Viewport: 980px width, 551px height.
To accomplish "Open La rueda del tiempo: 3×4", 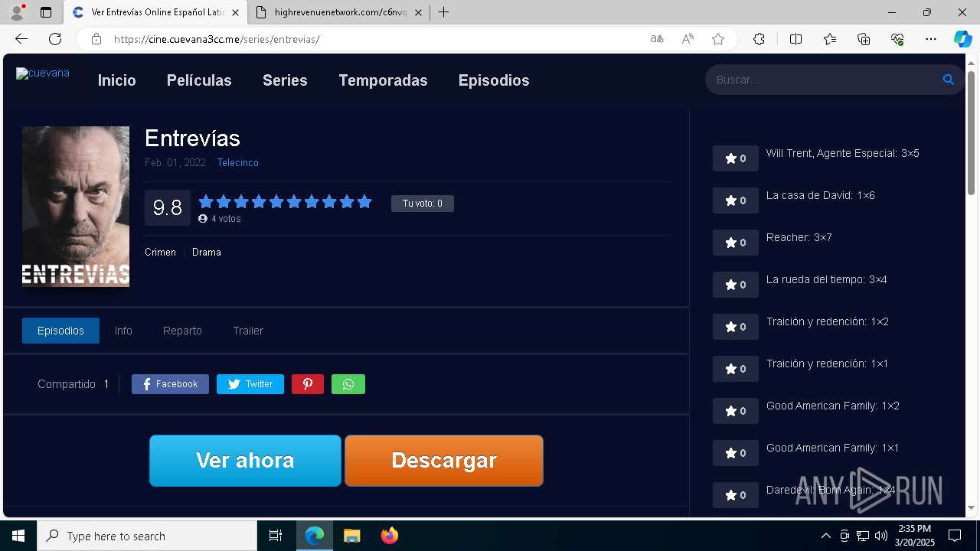I will click(826, 279).
